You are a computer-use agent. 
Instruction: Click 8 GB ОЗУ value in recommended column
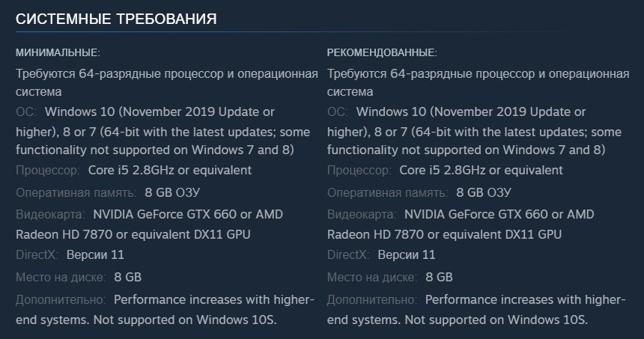pos(484,192)
